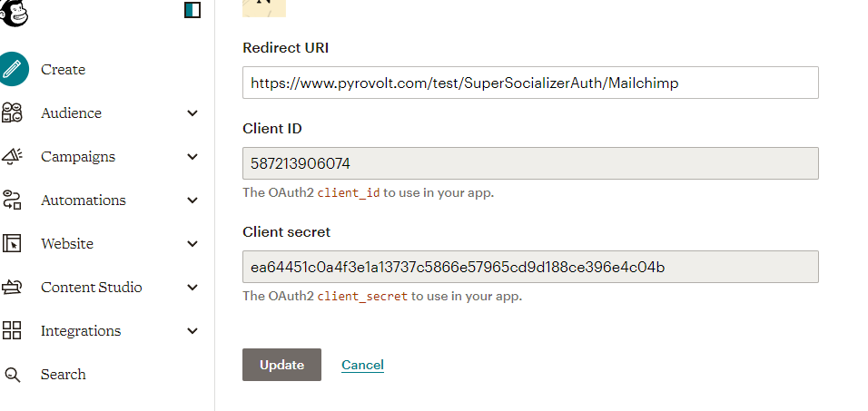Expand the Audience menu chevron

click(192, 113)
